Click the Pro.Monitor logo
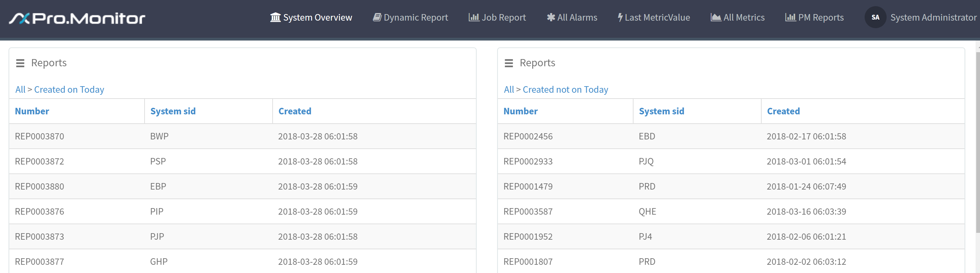Screen dimensions: 980x273 pyautogui.click(x=77, y=18)
